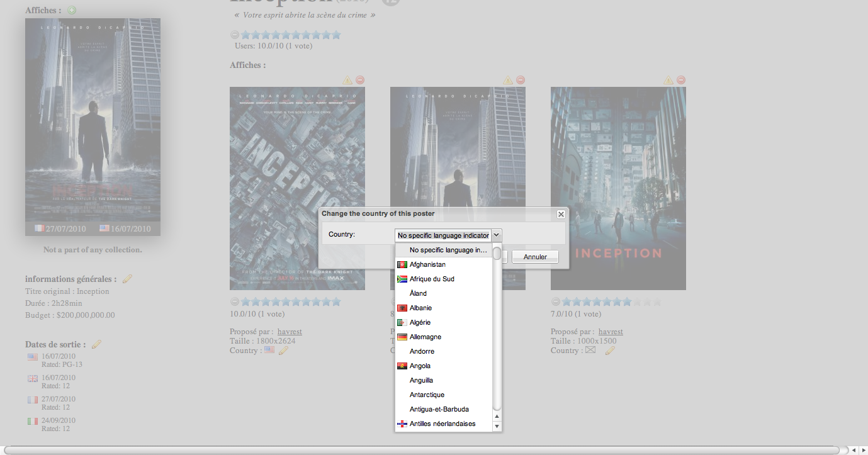
Task: Pick Åland from the country list
Action: (x=443, y=293)
